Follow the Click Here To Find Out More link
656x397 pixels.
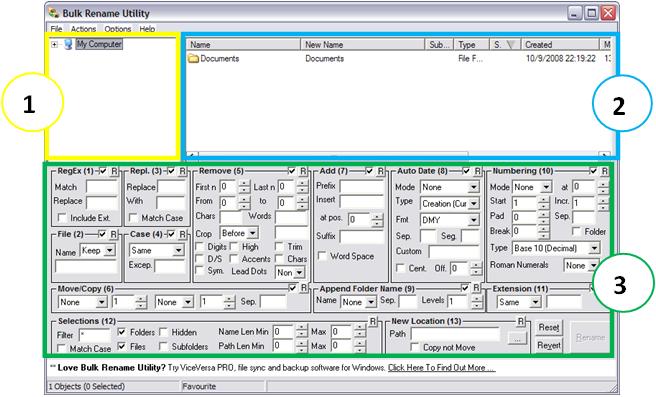click(x=441, y=368)
